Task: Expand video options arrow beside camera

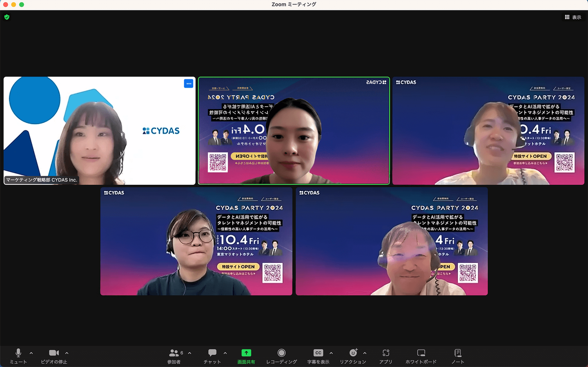Action: pyautogui.click(x=67, y=353)
